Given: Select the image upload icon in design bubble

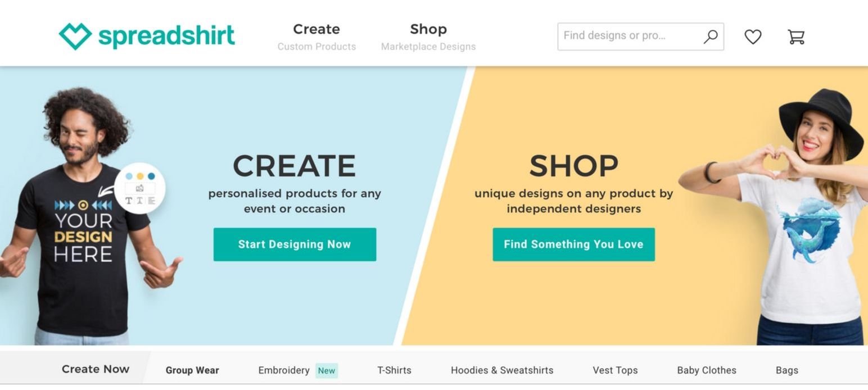Looking at the screenshot, I should coord(140,188).
